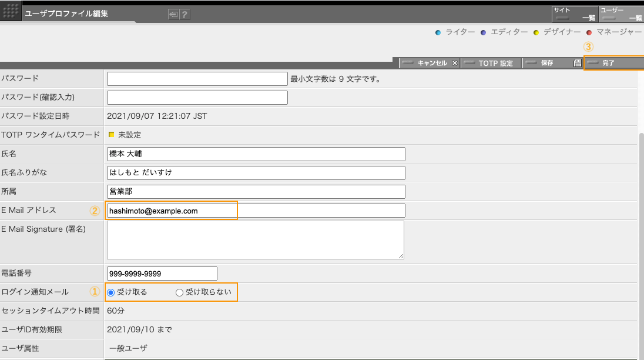
Task: Click the hashimoto@example.com email field
Action: coord(170,210)
